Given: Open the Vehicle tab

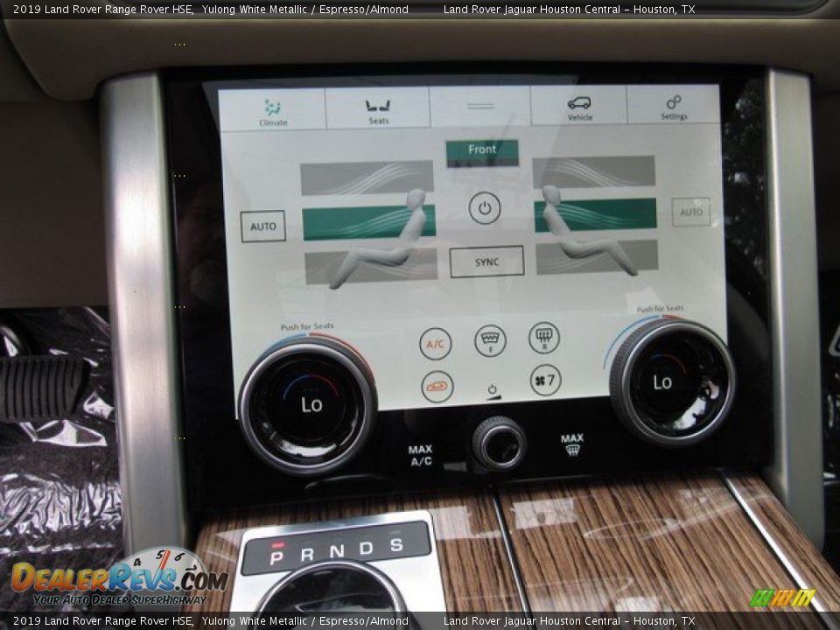Looking at the screenshot, I should [578, 107].
